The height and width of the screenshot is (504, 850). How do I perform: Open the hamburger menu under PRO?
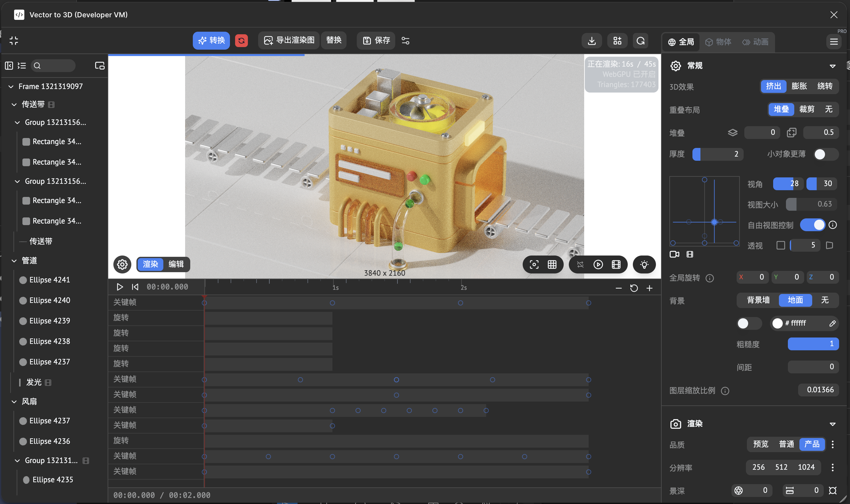(x=834, y=42)
